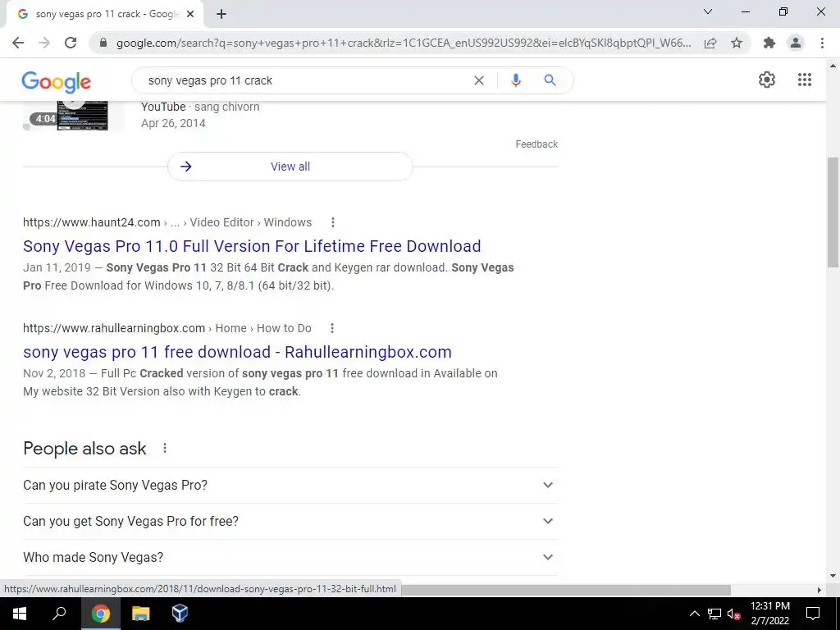Image resolution: width=840 pixels, height=630 pixels.
Task: Open the Extensions puzzle icon
Action: tap(769, 43)
